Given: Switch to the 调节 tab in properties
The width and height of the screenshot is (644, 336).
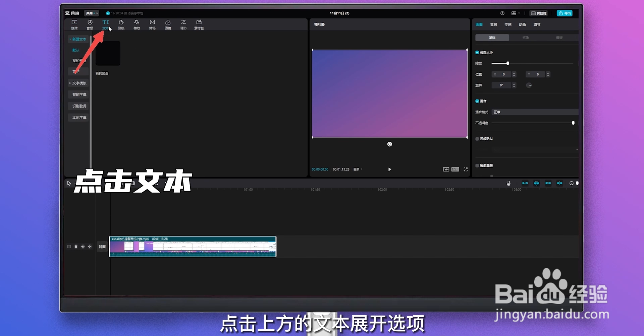Looking at the screenshot, I should tap(537, 24).
